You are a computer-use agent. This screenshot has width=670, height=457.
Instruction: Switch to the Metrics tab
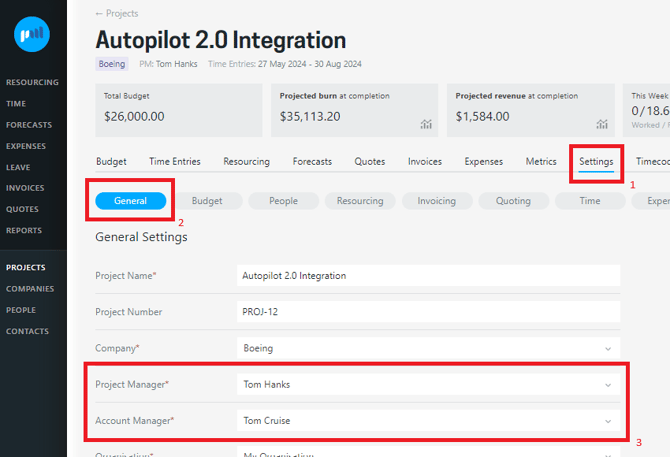coord(541,161)
